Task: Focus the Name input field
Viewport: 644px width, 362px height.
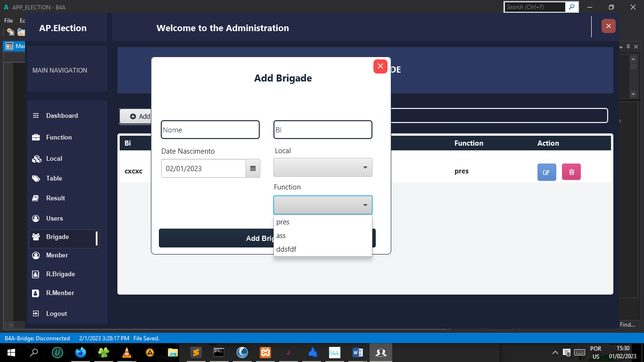Action: [210, 130]
